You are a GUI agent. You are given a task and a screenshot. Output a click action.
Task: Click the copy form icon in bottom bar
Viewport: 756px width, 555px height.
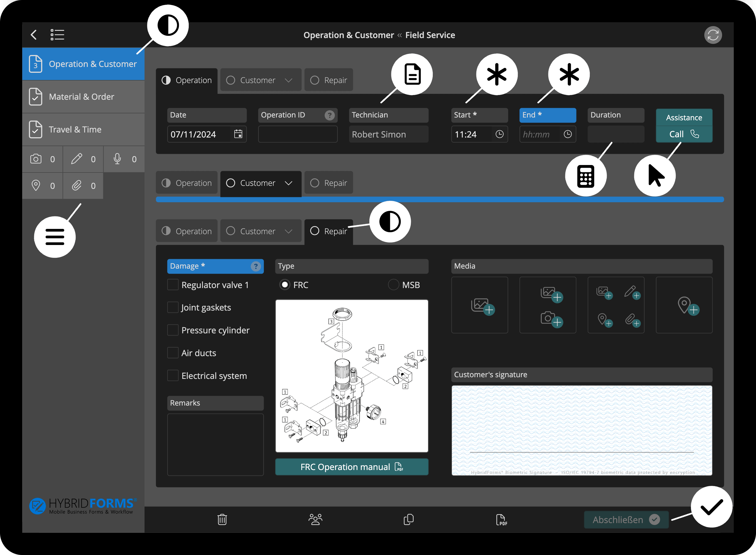pos(408,519)
